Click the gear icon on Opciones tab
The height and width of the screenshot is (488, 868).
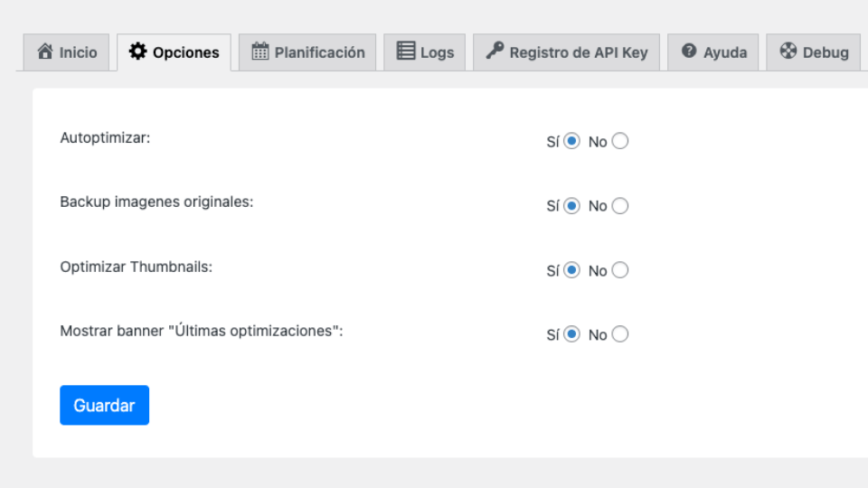click(x=137, y=52)
